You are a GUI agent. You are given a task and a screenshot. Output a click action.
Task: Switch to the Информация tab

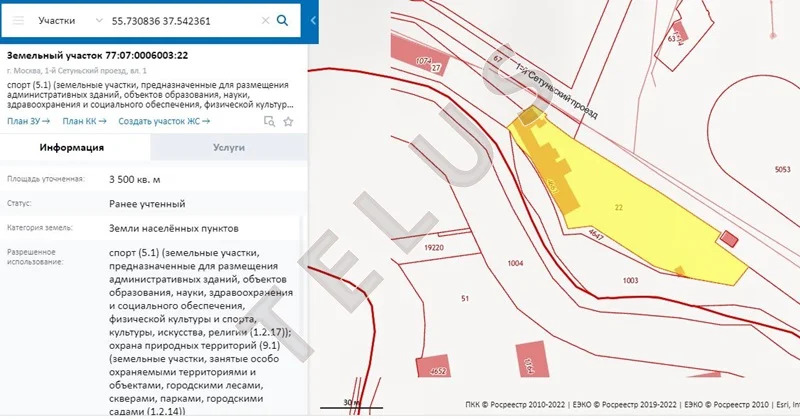[72, 147]
